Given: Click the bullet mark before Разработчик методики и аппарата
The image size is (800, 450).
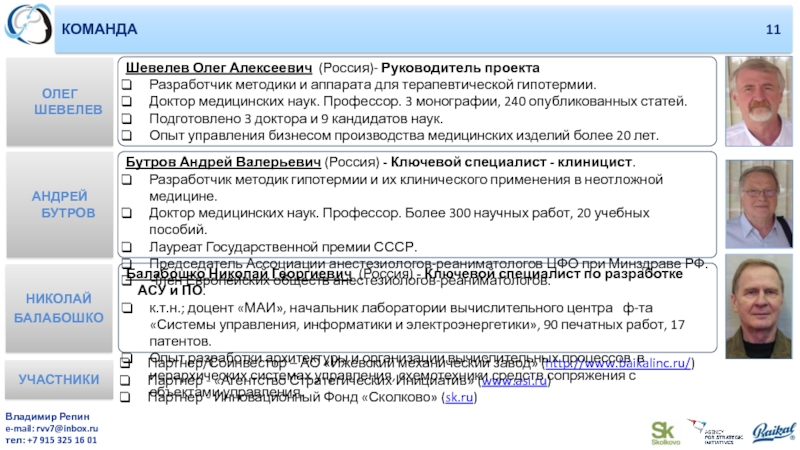Looking at the screenshot, I should click(127, 85).
